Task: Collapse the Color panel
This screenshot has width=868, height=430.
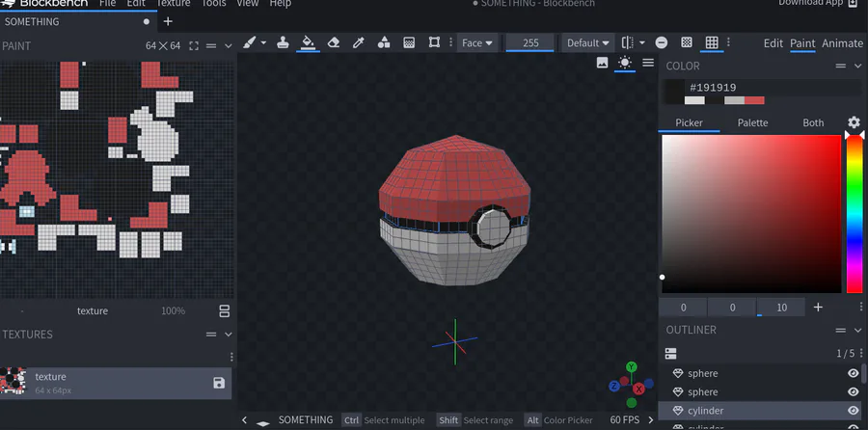Action: (857, 66)
